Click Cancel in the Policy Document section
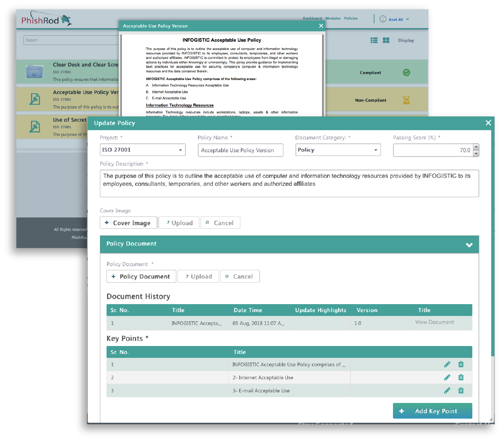Screen dimensions: 504x441 click(240, 276)
